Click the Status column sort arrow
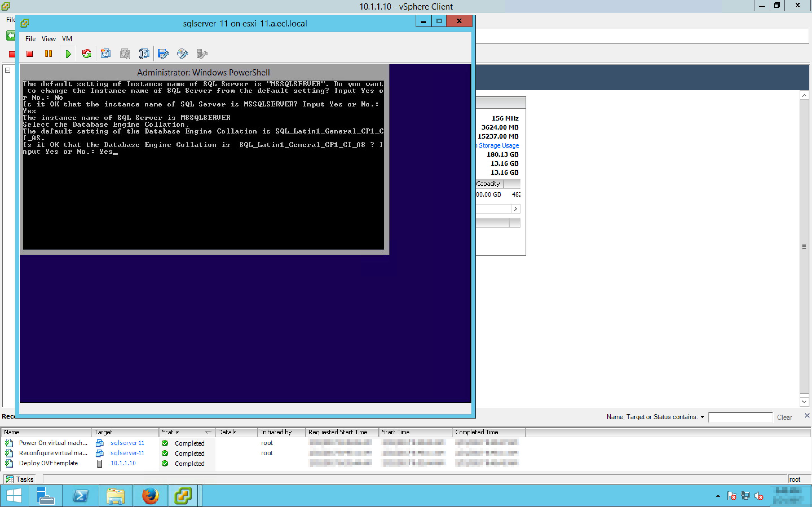This screenshot has width=812, height=507. click(x=208, y=432)
